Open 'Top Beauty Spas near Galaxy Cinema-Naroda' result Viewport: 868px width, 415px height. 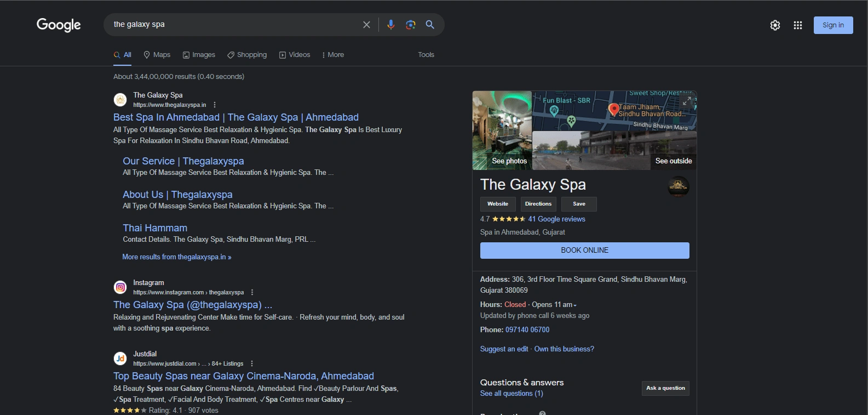[244, 376]
